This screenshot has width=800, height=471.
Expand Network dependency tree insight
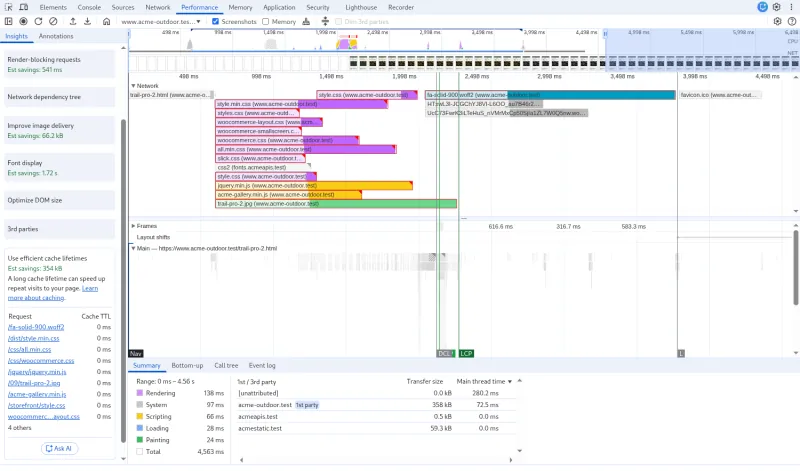[x=59, y=97]
